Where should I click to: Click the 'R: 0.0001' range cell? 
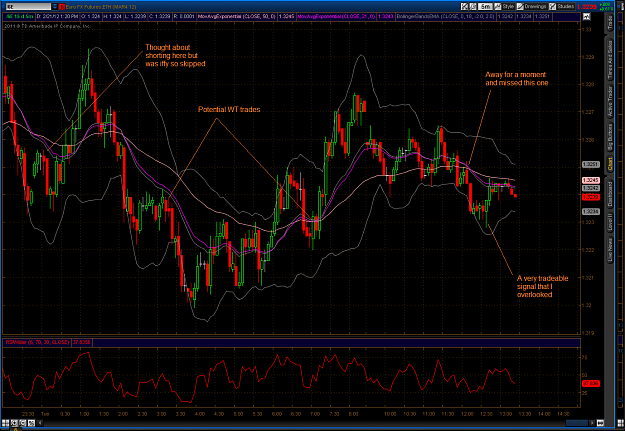click(x=185, y=17)
